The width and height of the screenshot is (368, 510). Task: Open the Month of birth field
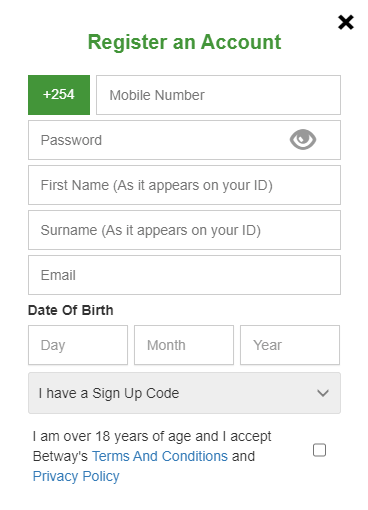point(184,345)
